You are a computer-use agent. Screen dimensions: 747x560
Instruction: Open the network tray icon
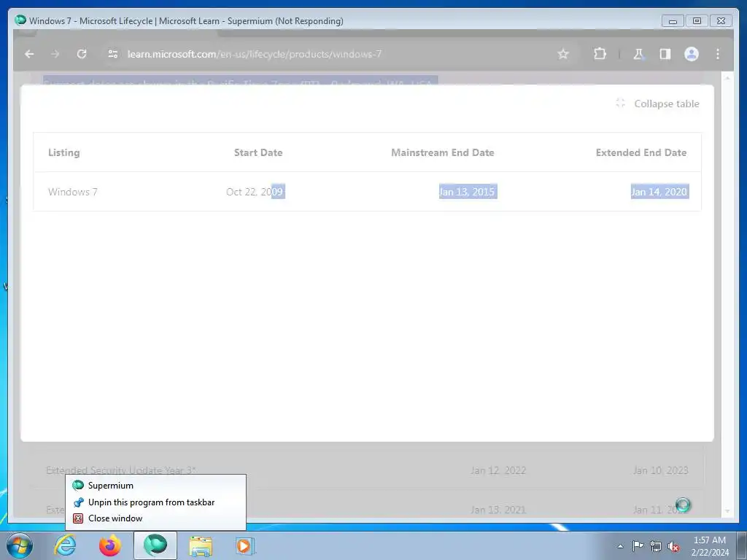656,546
